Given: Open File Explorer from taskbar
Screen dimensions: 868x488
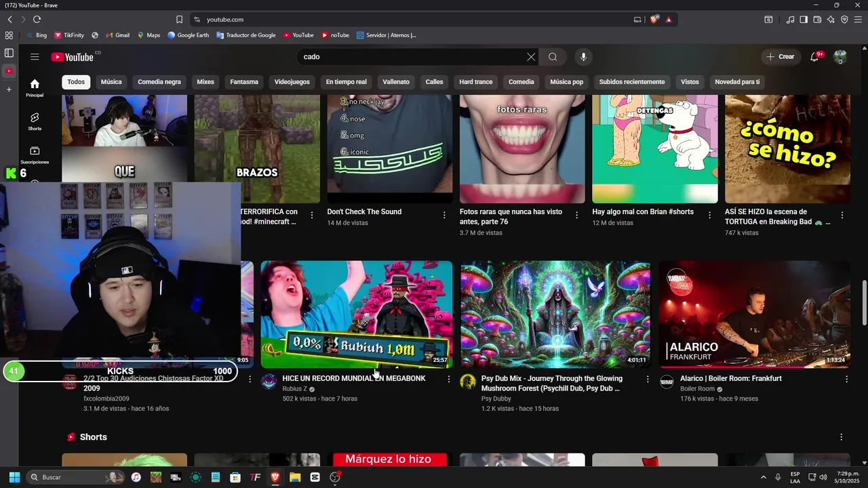Looking at the screenshot, I should tap(295, 477).
